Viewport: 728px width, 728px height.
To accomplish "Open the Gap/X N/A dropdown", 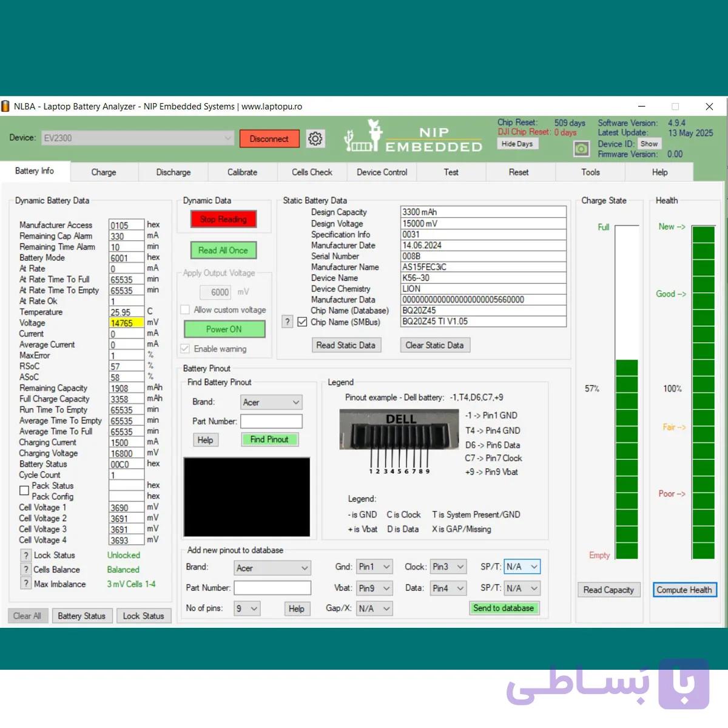I will click(x=374, y=608).
